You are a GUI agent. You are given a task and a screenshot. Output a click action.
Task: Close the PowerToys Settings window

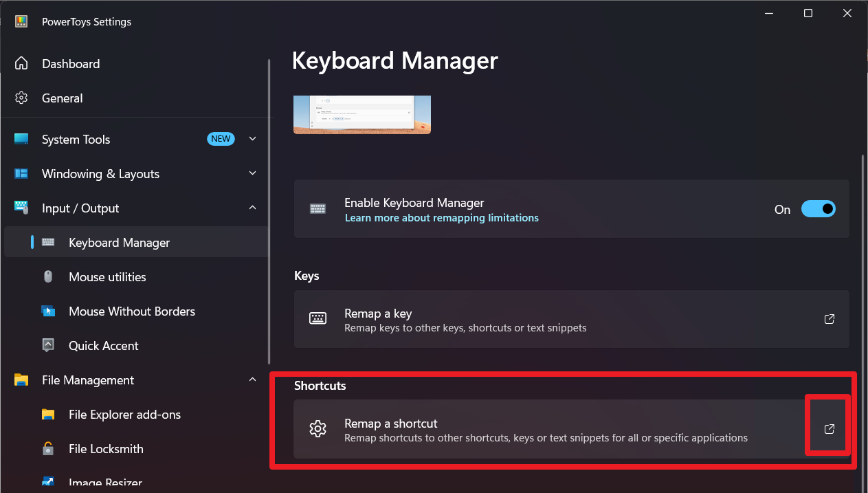(847, 13)
